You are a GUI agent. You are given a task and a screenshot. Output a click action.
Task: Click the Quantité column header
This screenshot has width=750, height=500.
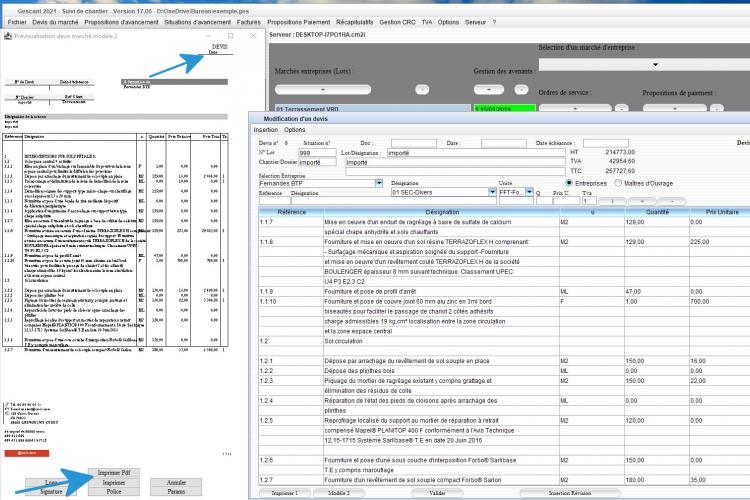[x=657, y=211]
